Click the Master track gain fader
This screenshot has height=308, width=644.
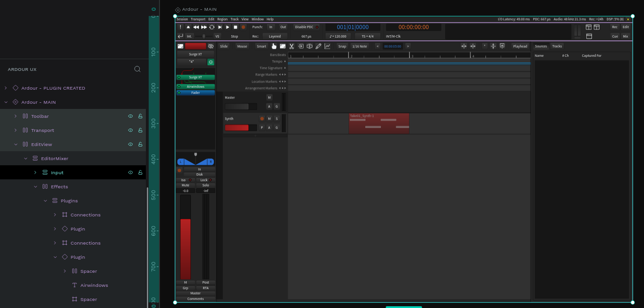[x=241, y=107]
